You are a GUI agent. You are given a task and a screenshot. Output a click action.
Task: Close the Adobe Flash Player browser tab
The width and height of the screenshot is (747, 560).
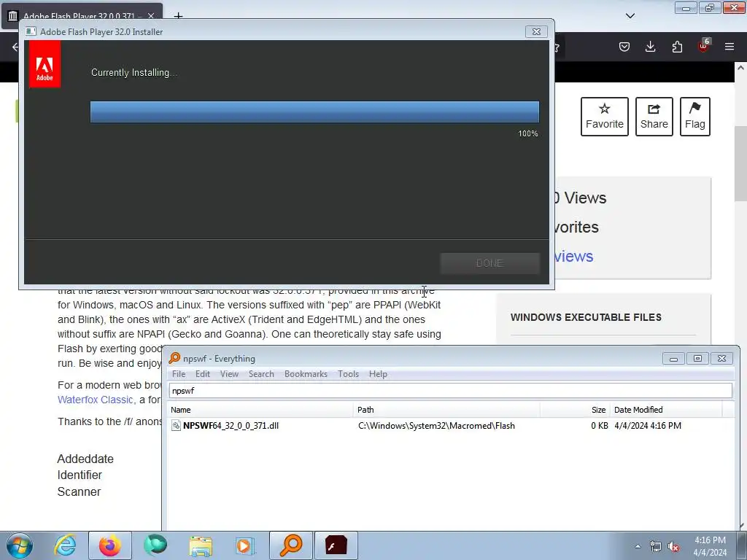[151, 16]
